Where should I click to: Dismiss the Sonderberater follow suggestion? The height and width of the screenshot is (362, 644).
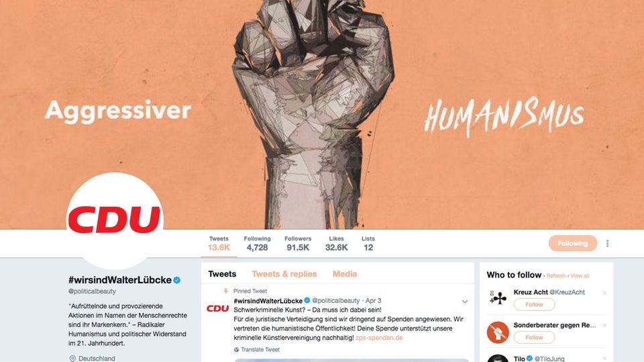(x=604, y=325)
